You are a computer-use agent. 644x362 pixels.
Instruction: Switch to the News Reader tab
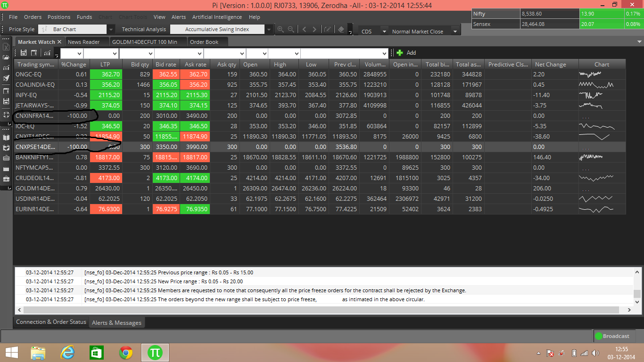point(84,42)
